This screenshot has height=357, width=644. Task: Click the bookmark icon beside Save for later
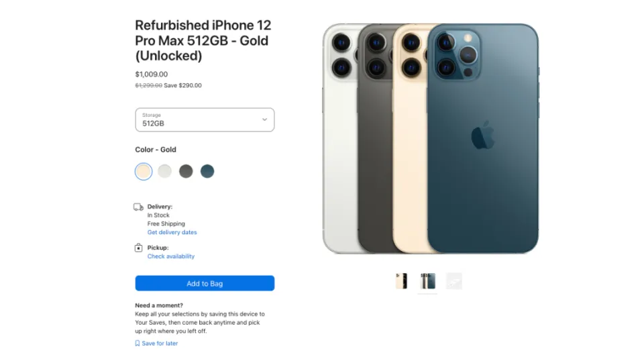pyautogui.click(x=138, y=344)
